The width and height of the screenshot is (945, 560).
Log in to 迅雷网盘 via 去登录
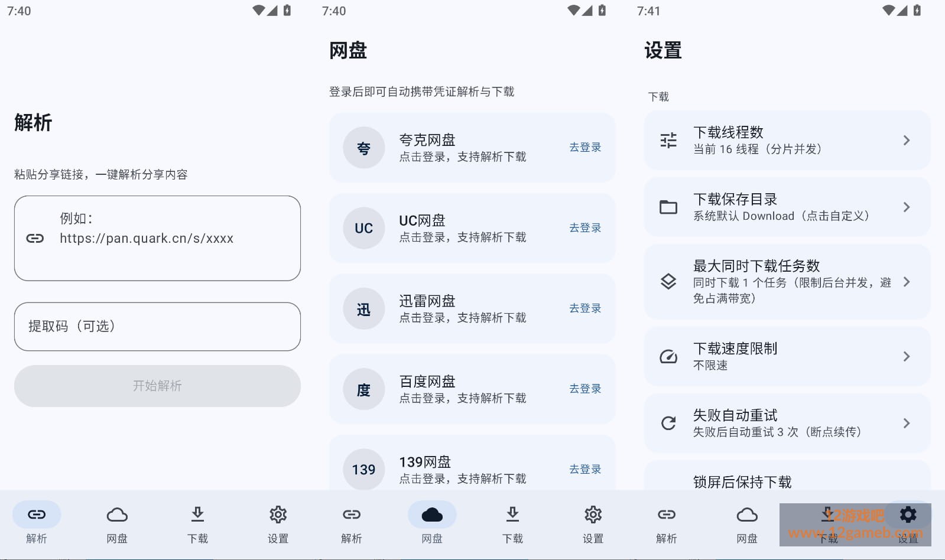tap(585, 308)
